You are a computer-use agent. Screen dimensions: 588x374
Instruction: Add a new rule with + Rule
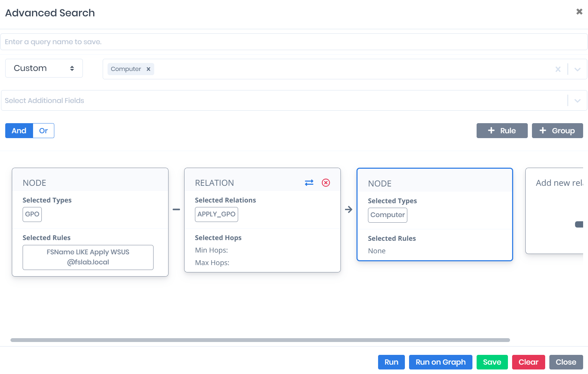click(502, 130)
